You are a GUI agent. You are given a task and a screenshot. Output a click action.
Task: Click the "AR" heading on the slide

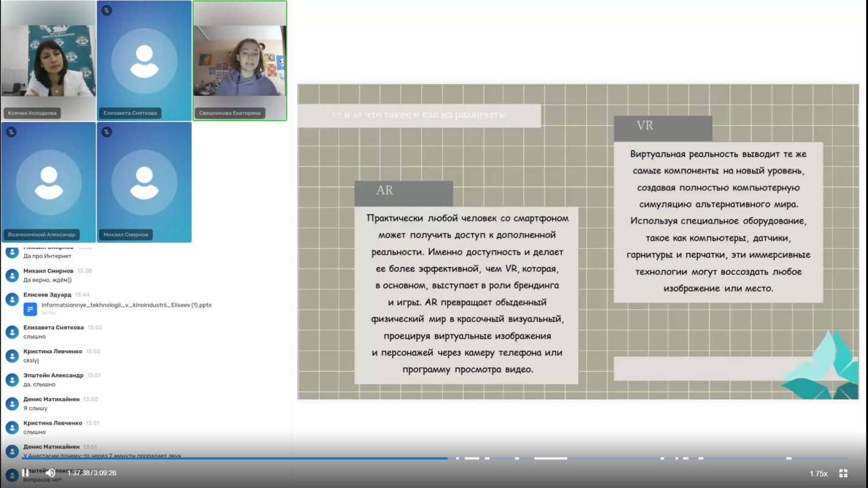[384, 191]
